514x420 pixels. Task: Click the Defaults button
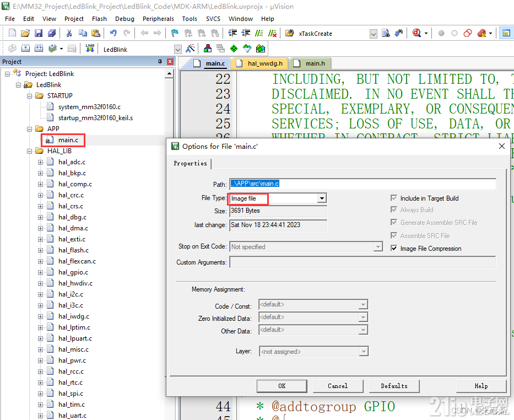(394, 386)
